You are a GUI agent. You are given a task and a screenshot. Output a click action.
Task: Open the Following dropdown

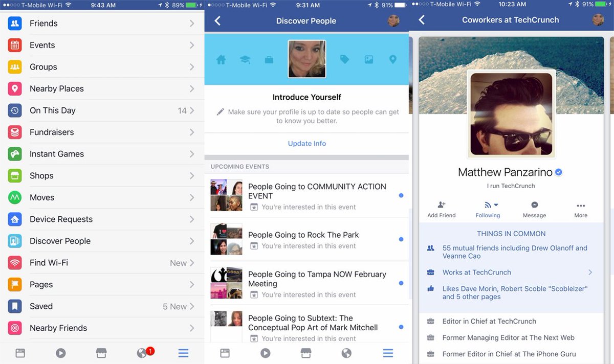[488, 210]
